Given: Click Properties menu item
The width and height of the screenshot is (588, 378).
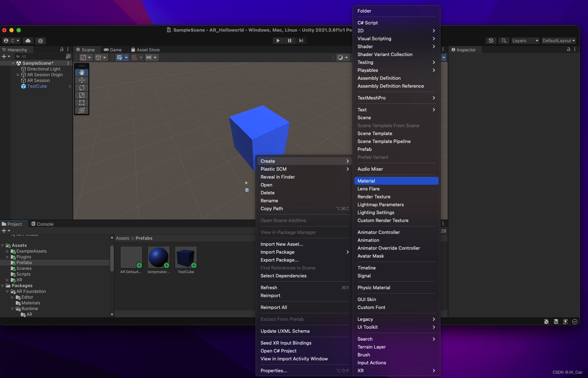Looking at the screenshot, I should [x=304, y=370].
